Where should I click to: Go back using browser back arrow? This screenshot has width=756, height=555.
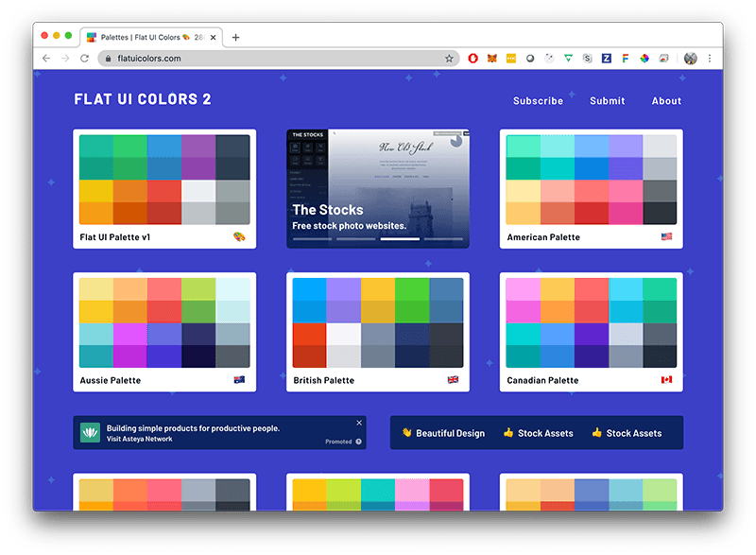[x=46, y=59]
